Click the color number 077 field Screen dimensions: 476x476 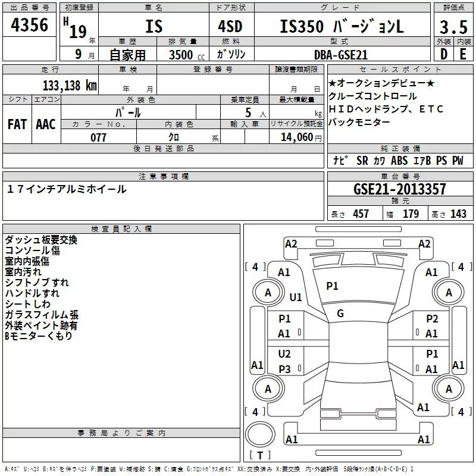[98, 137]
